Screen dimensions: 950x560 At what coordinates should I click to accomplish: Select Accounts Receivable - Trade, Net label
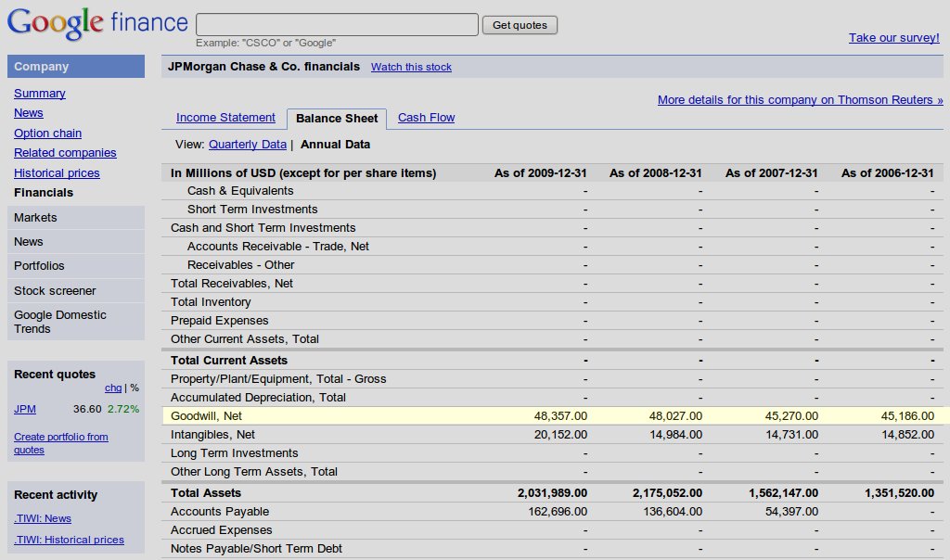278,247
